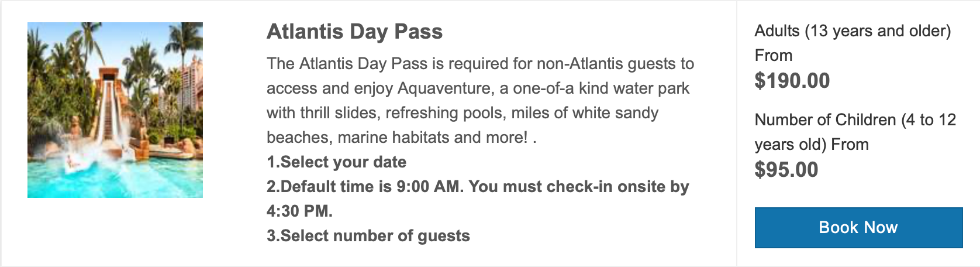Click the Book Now button
This screenshot has width=980, height=267.
(x=858, y=227)
